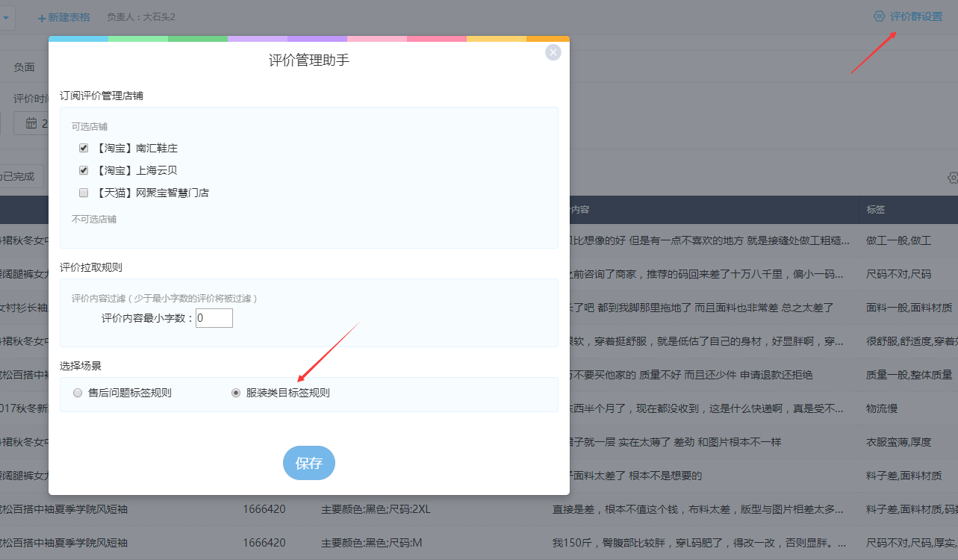Click the 已完成 button

[x=18, y=177]
